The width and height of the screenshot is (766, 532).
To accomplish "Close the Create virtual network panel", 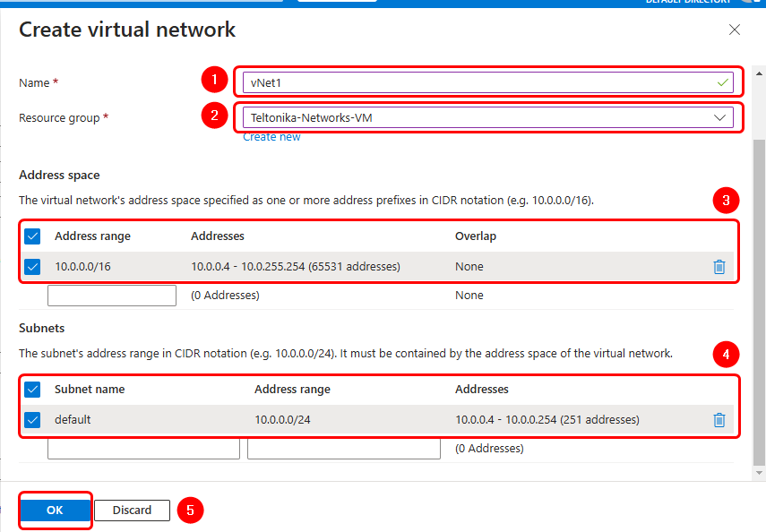I will (x=735, y=30).
